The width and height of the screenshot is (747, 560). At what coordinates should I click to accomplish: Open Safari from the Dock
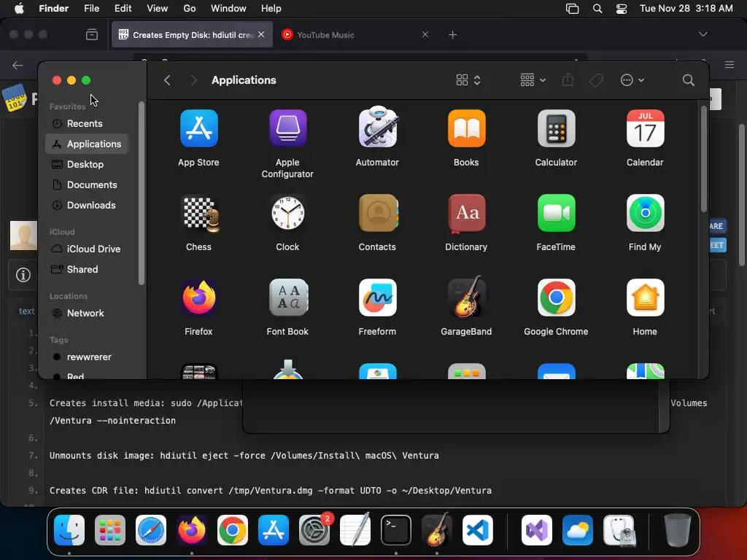click(x=151, y=530)
